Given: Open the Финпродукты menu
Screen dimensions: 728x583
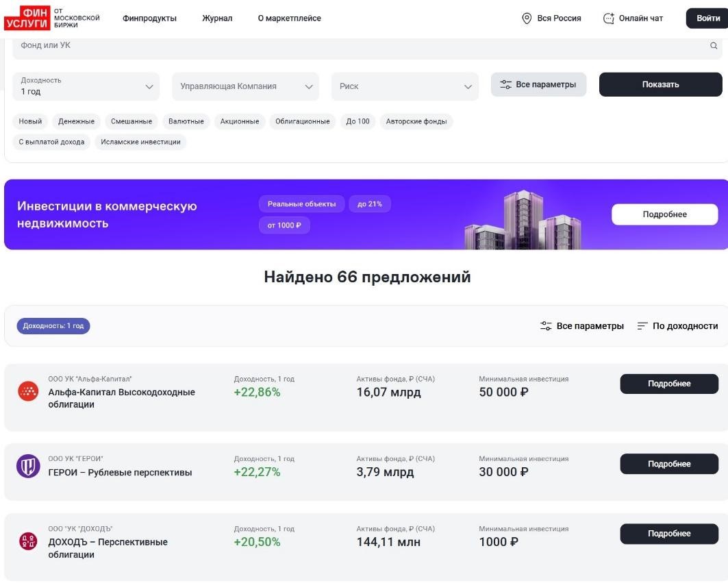Looking at the screenshot, I should [x=149, y=18].
